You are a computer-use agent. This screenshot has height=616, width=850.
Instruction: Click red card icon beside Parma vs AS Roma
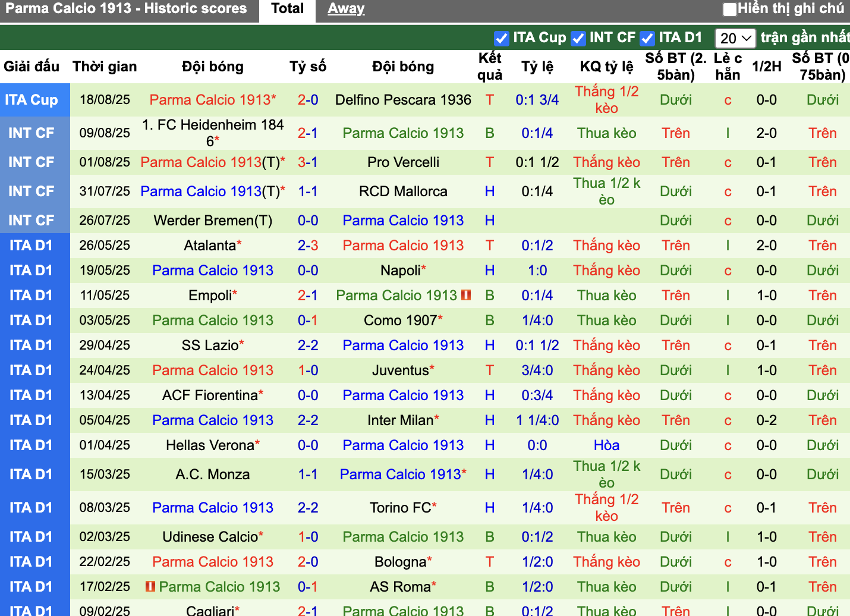coord(150,586)
